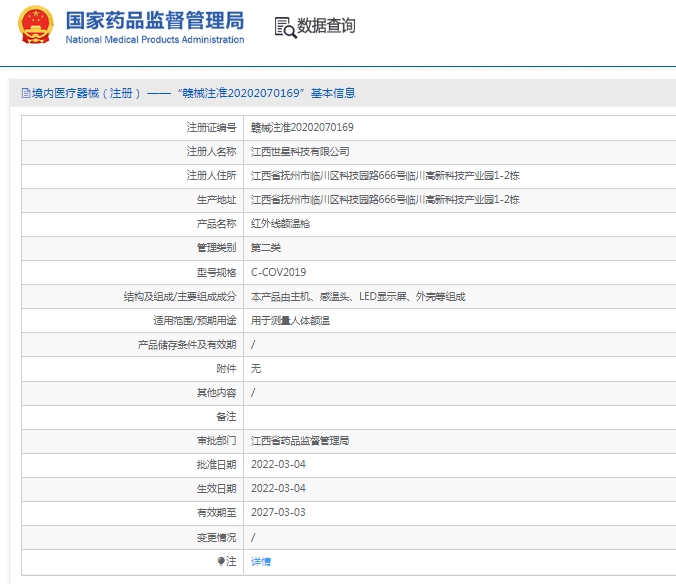Select intended use 用于测量人体额温
This screenshot has width=676, height=584.
click(290, 321)
